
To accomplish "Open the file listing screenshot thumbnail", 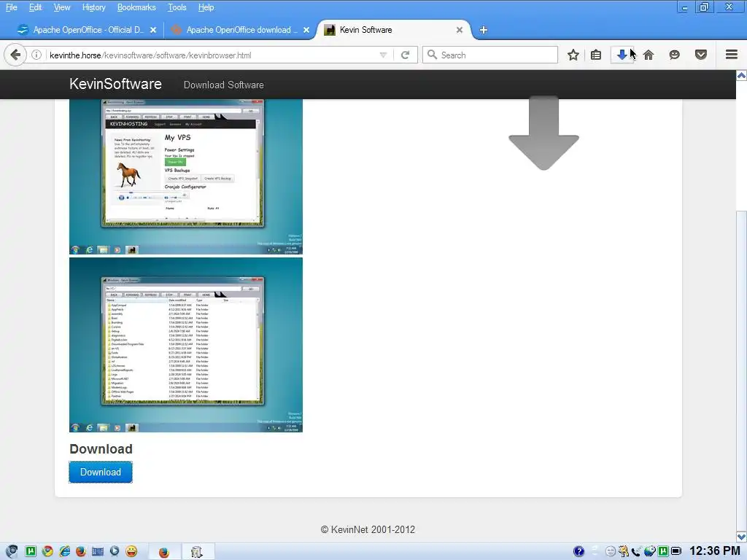I will (186, 345).
